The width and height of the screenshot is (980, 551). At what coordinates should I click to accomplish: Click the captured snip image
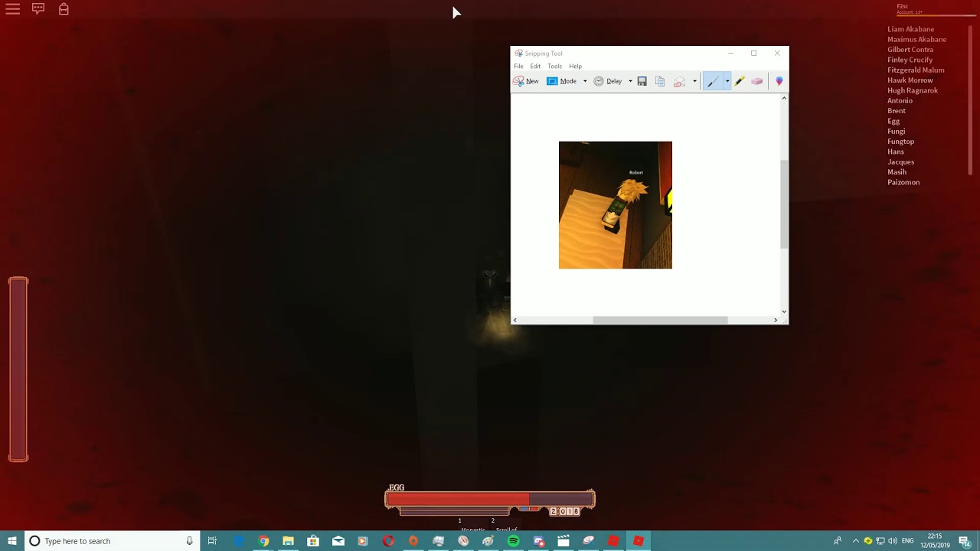tap(616, 205)
